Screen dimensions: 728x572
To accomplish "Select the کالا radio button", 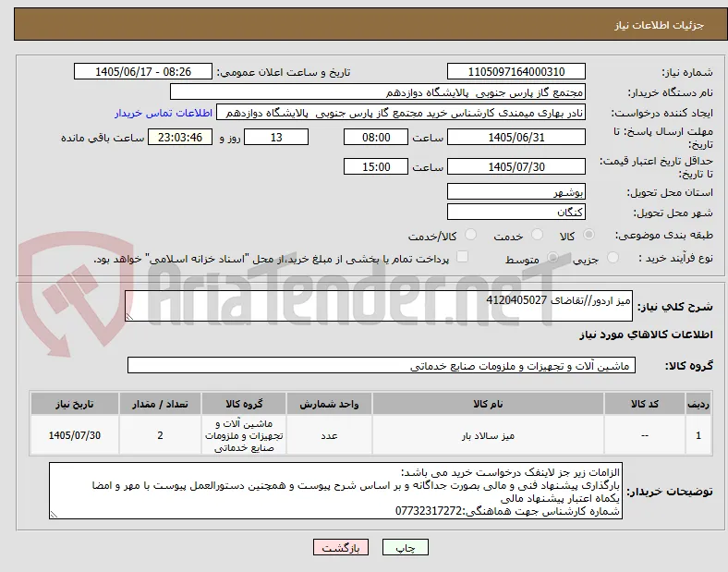I will tap(588, 235).
